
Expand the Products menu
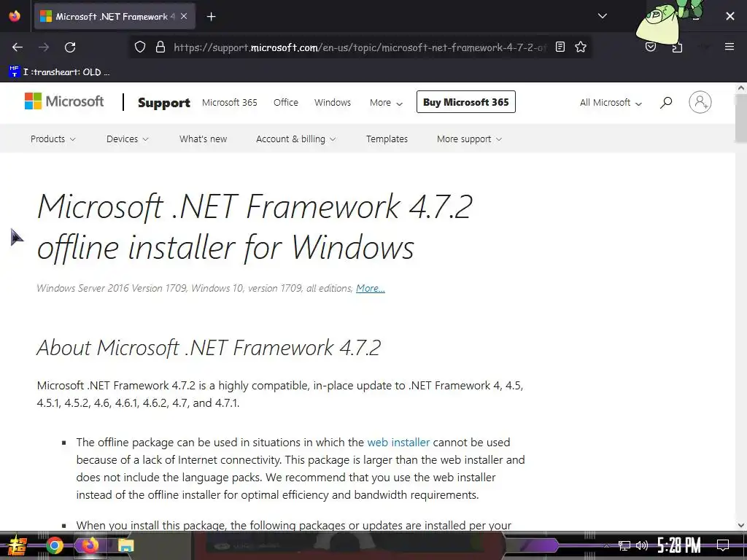(x=53, y=139)
